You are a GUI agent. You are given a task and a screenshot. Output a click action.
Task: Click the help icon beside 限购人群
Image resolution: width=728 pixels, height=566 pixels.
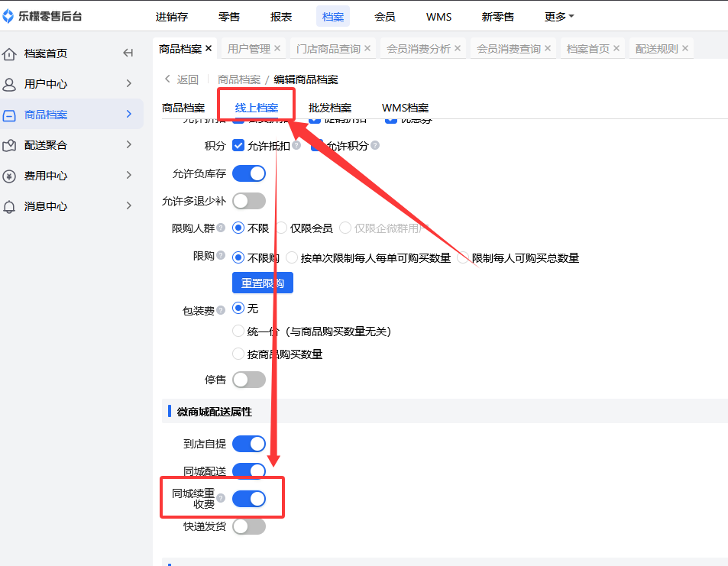click(x=221, y=228)
